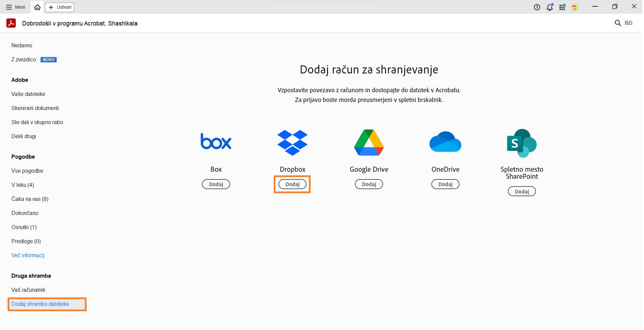Screen dimensions: 644x330
Task: Open search with the magnifier icon
Action: click(618, 23)
